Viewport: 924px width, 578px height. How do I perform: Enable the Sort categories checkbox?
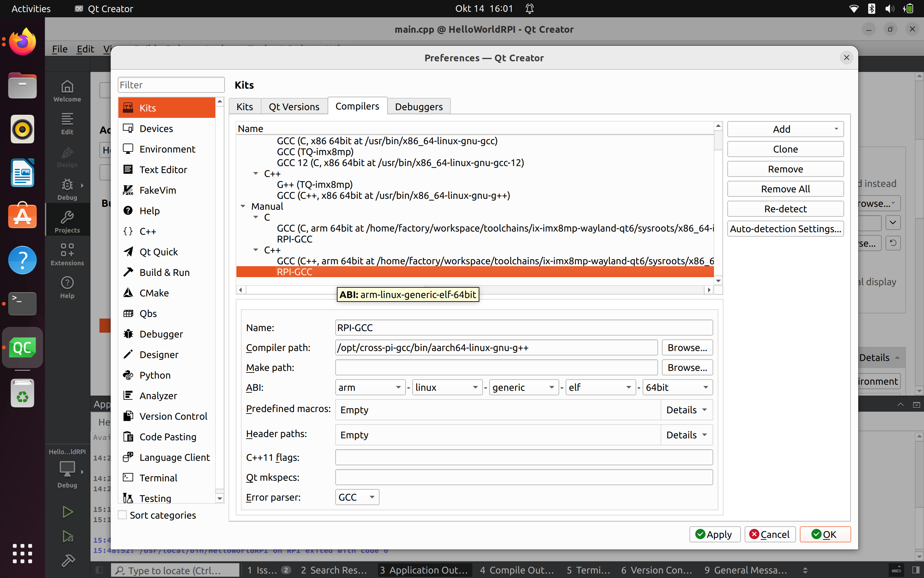(x=122, y=515)
